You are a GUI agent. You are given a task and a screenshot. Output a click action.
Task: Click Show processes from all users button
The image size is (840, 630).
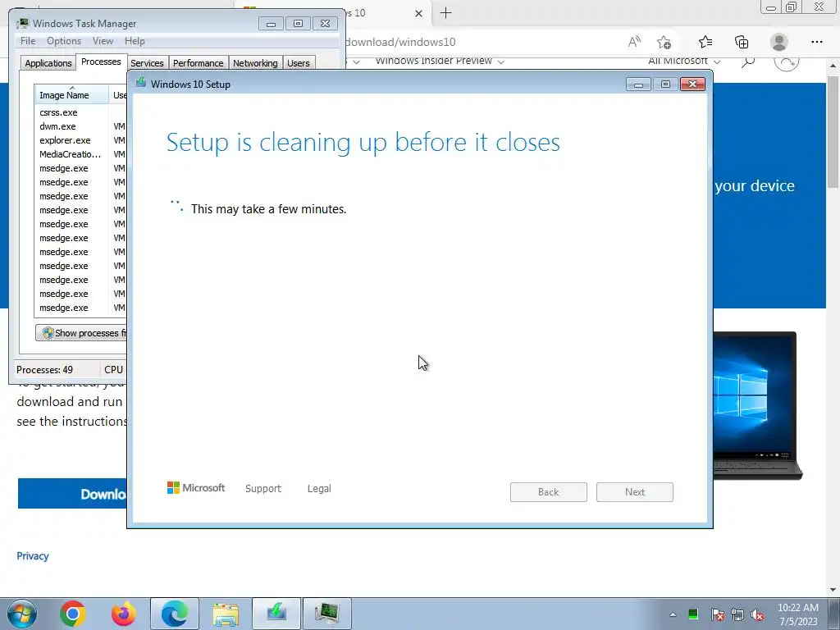tap(81, 333)
